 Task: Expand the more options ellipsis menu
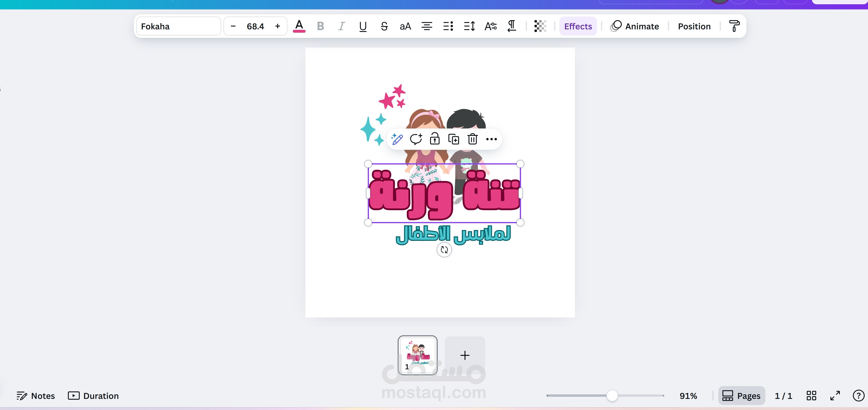[x=491, y=139]
